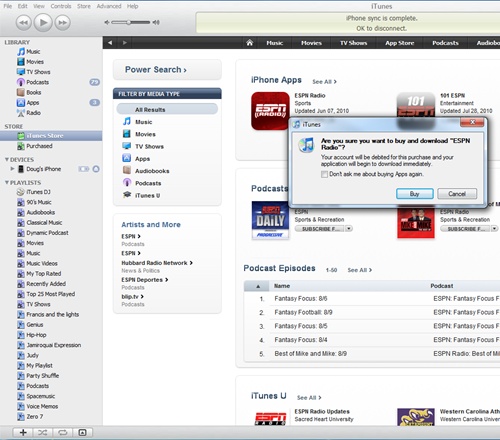Switch to the Music store tab

click(275, 43)
